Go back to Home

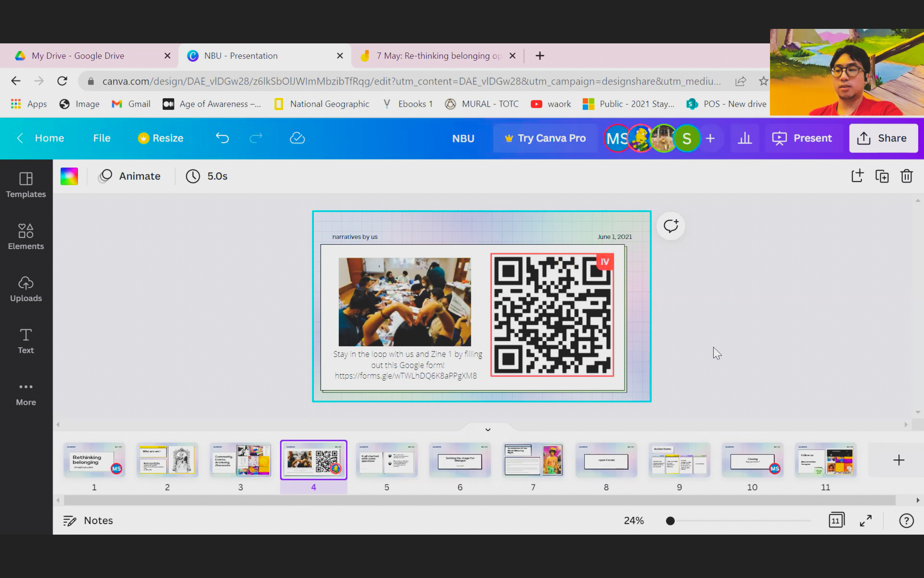click(40, 138)
